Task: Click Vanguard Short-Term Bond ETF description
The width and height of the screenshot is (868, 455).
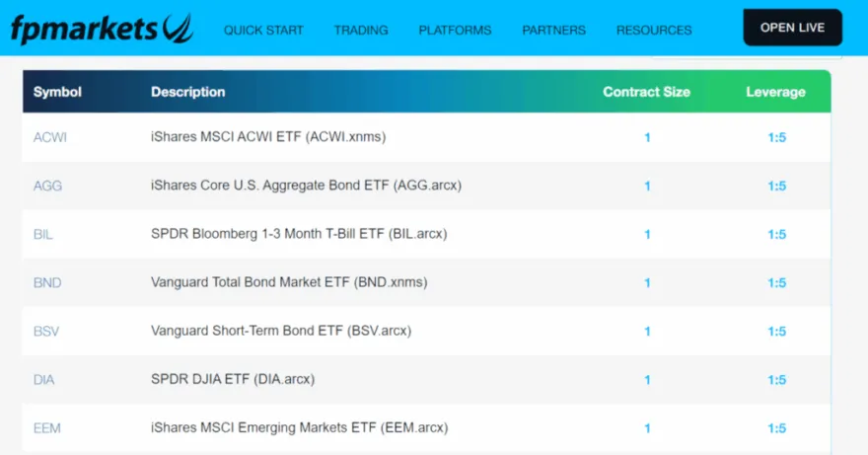Action: (x=281, y=331)
